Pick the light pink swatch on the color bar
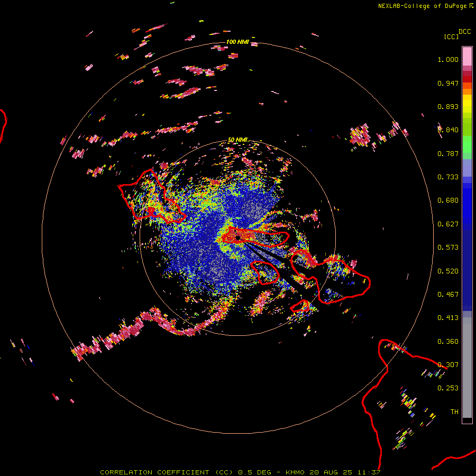This screenshot has width=476, height=476. coord(467,56)
